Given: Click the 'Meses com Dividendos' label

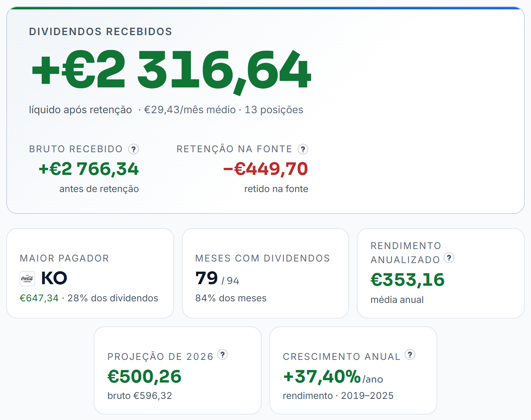Looking at the screenshot, I should point(262,258).
